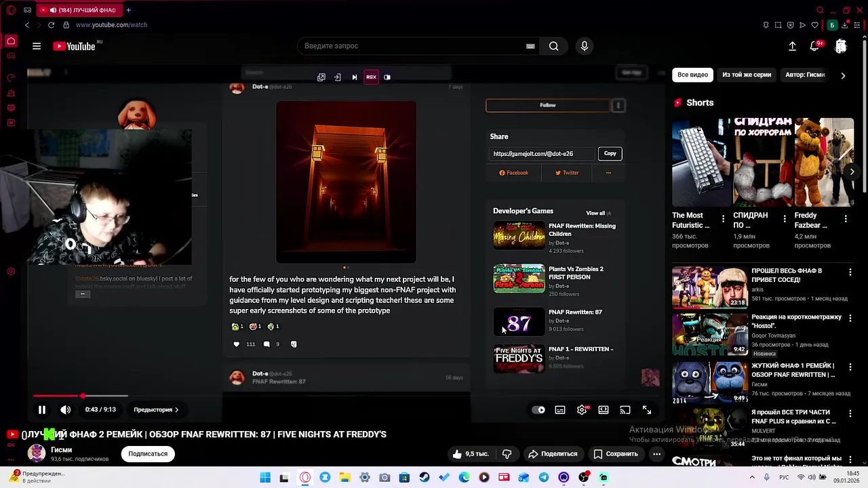
Task: Open ПРОШЕЛ ВЕСЬ ФНАФ video thumbnail
Action: pos(709,287)
